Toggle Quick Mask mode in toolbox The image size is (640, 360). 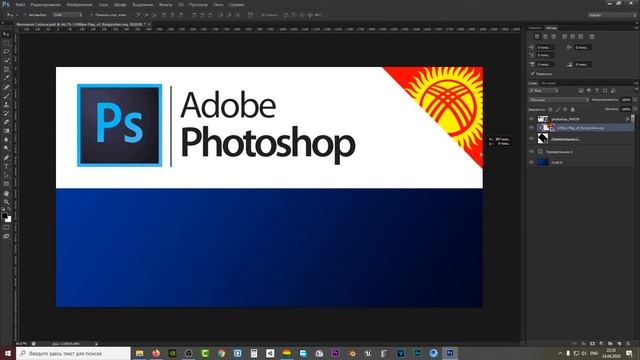tap(6, 228)
